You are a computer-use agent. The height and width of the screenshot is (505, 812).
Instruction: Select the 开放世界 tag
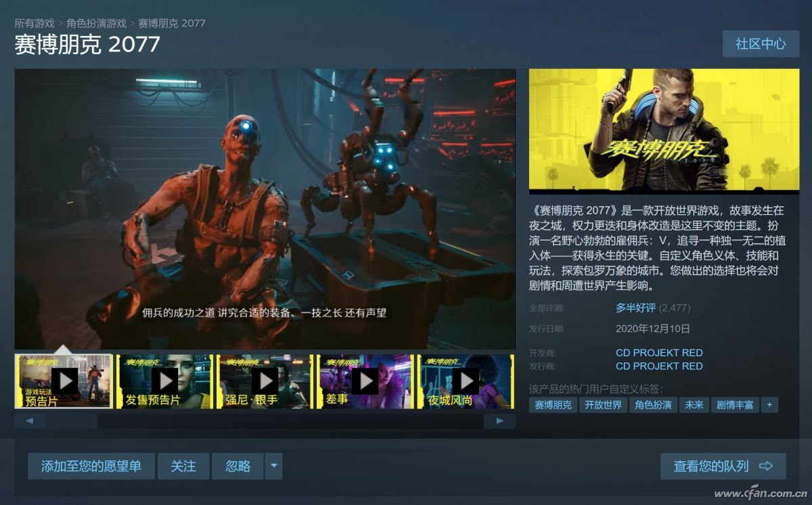(603, 405)
